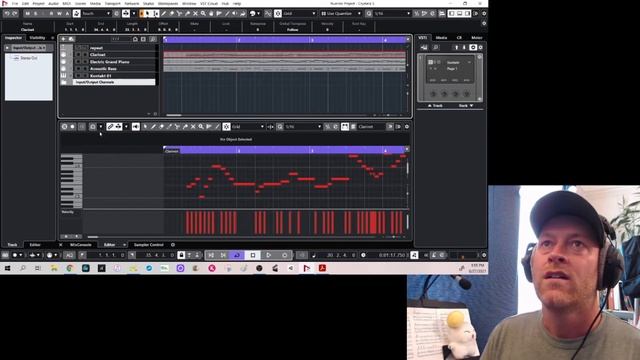
Task: Click the Play button in transport
Action: 269,255
